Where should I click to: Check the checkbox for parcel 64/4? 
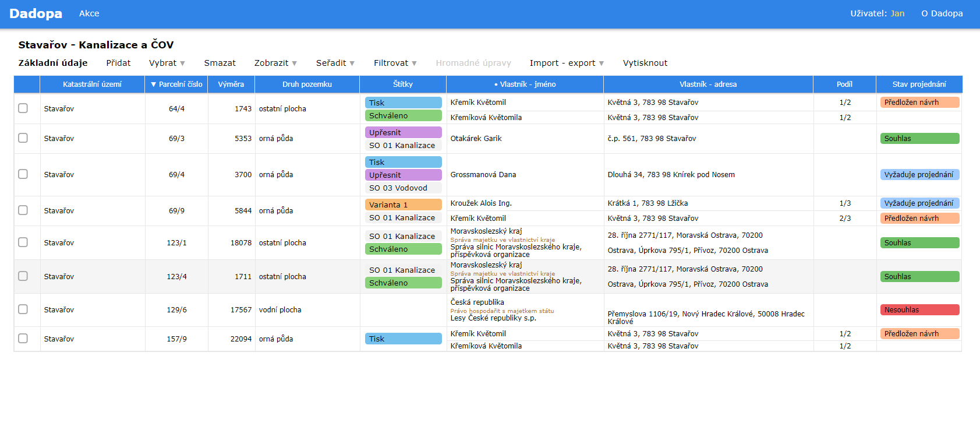click(x=23, y=108)
